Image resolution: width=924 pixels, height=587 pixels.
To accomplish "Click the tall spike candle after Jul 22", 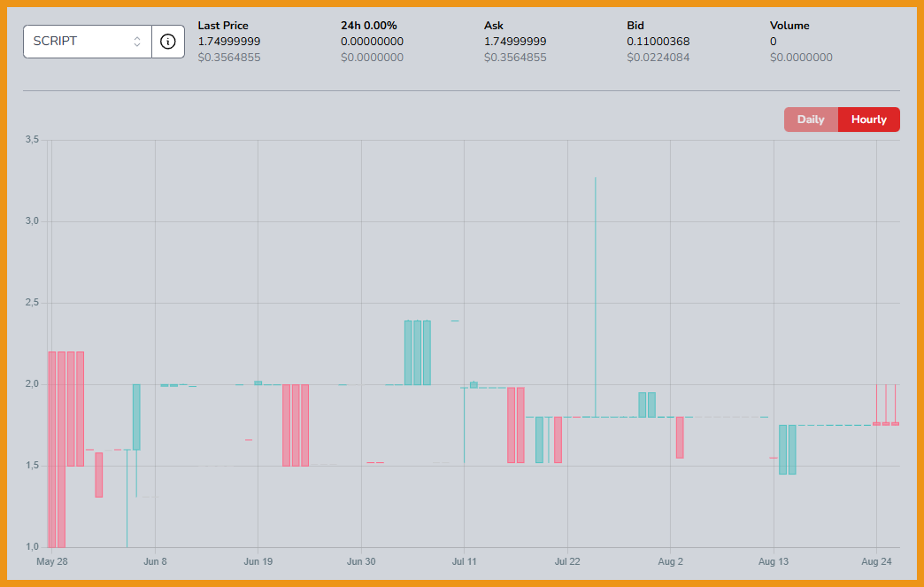I will click(x=595, y=297).
